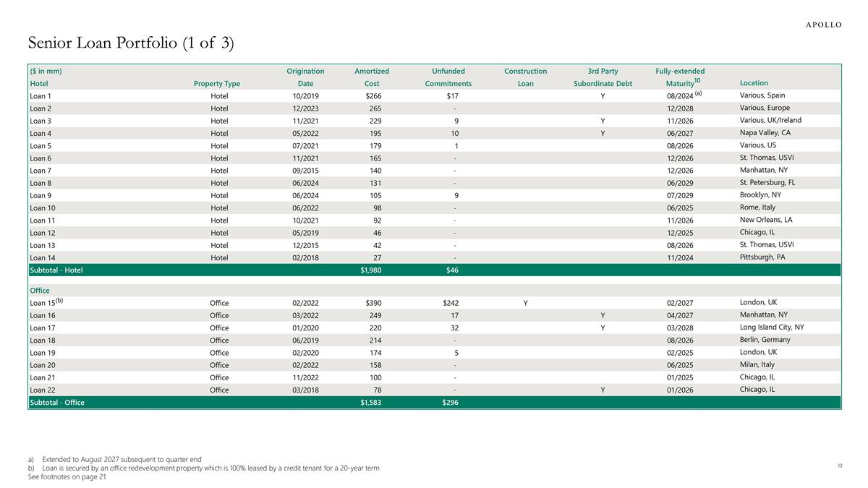Screen dimensions: 868x488
Task: Click the Pittsburgh, PA location cell
Action: [762, 257]
